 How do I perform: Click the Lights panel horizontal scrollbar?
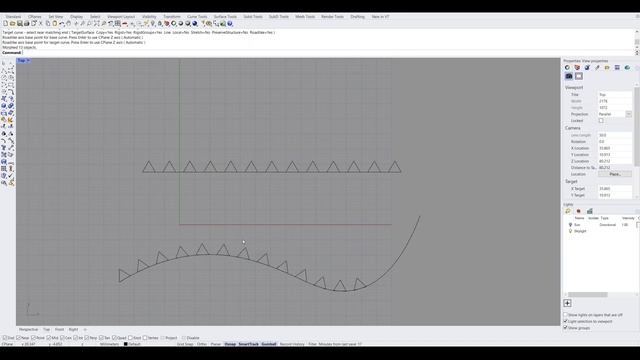coord(587,295)
